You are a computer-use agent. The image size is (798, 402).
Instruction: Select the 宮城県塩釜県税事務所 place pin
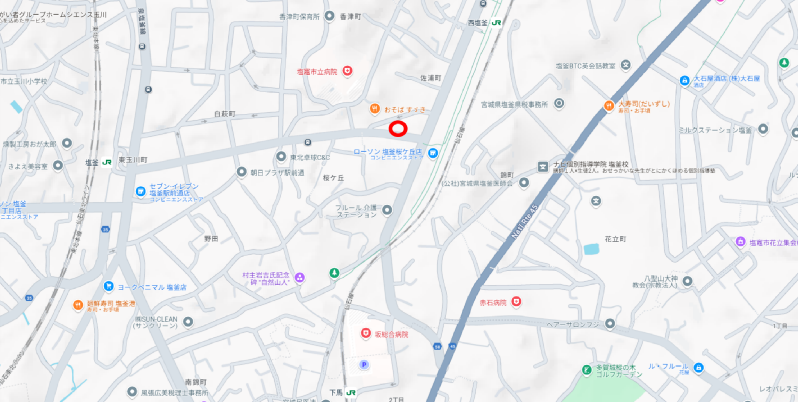pos(559,104)
